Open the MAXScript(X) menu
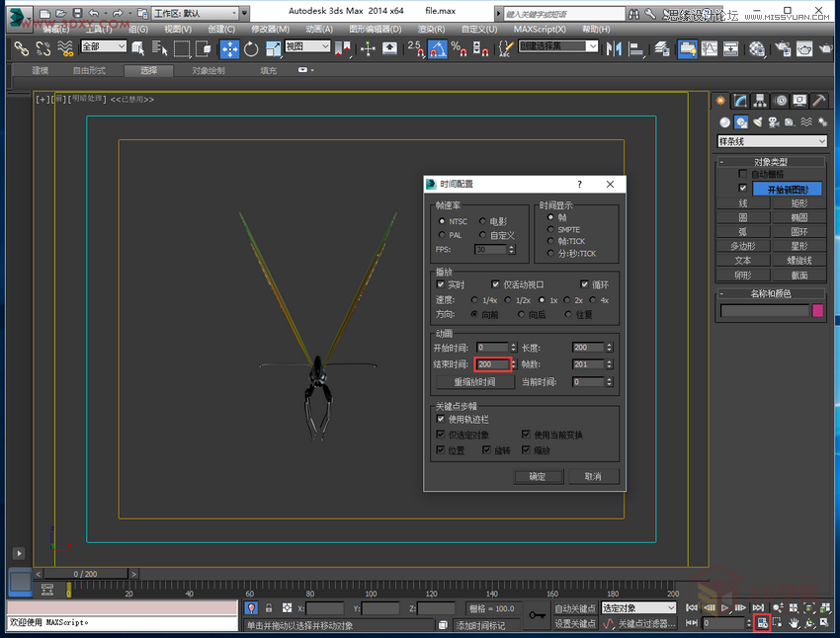This screenshot has height=638, width=840. [540, 30]
